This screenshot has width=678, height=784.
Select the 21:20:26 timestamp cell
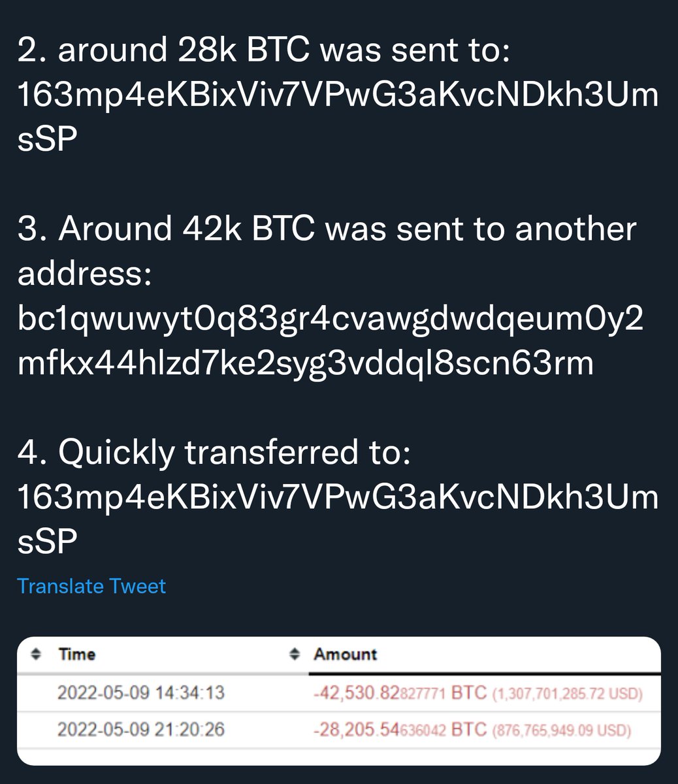coord(141,728)
